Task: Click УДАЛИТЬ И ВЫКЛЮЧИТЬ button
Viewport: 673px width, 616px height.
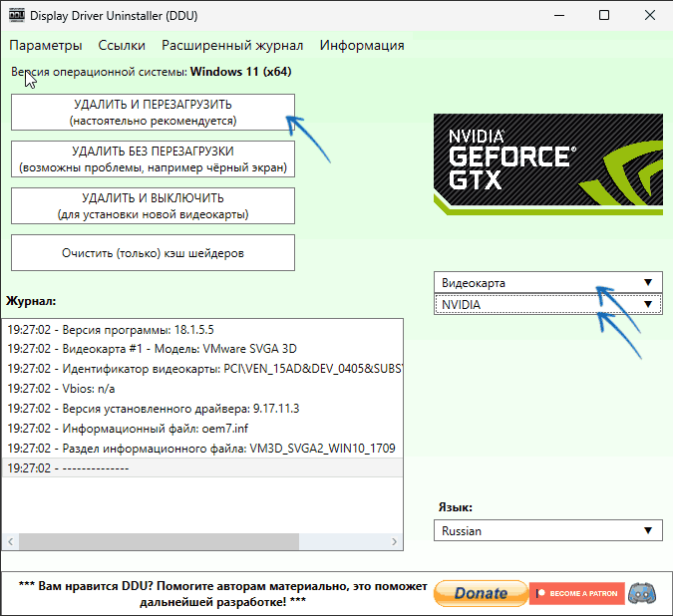Action: pyautogui.click(x=153, y=206)
